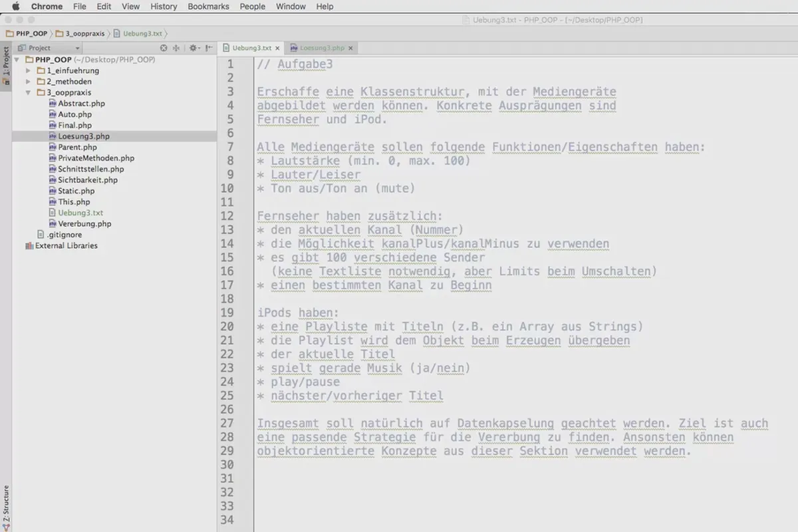Select Schnittstellen.php in the project tree
Image resolution: width=798 pixels, height=532 pixels.
90,169
